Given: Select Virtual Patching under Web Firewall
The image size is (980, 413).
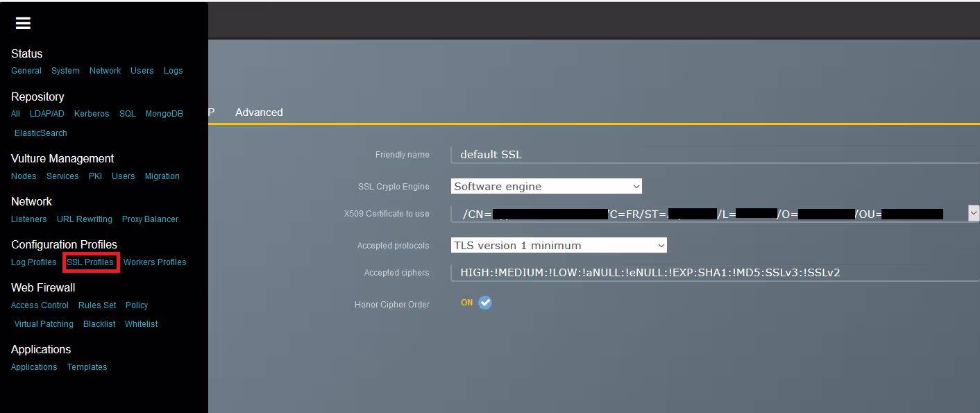Looking at the screenshot, I should pyautogui.click(x=44, y=324).
